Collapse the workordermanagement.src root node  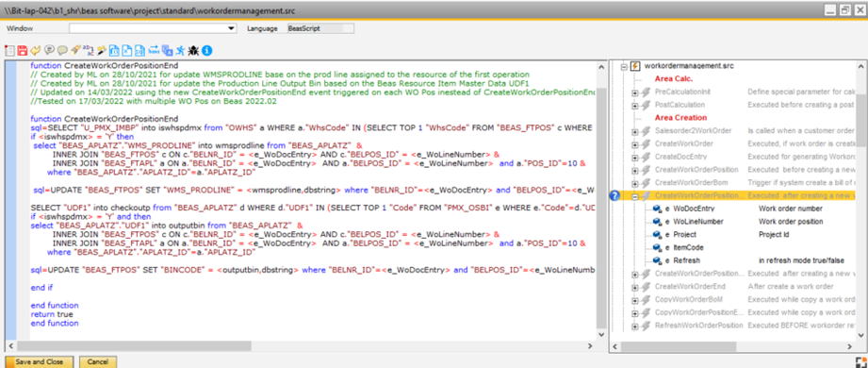(x=625, y=66)
